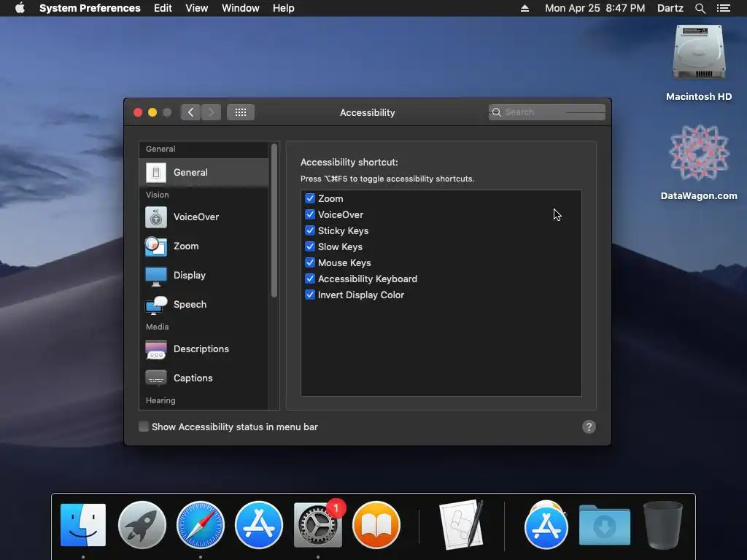Screen dimensions: 747x560
Task: Click the Hearing section header in sidebar
Action: tap(160, 400)
